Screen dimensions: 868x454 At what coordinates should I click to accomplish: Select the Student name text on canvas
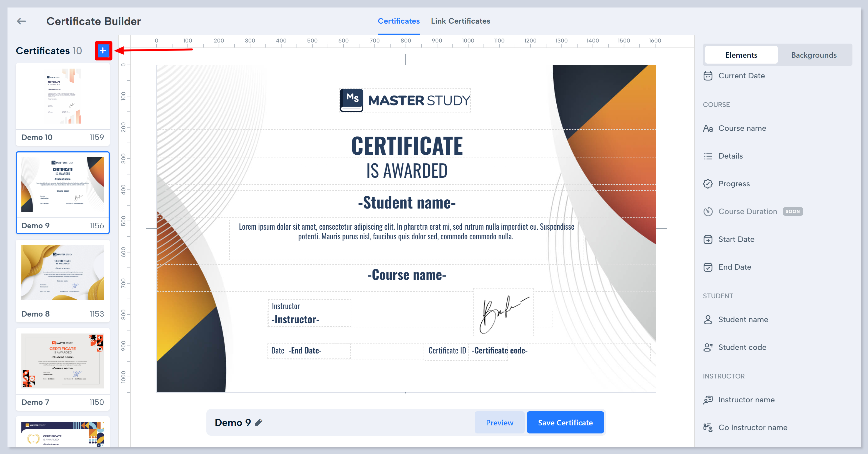(407, 203)
